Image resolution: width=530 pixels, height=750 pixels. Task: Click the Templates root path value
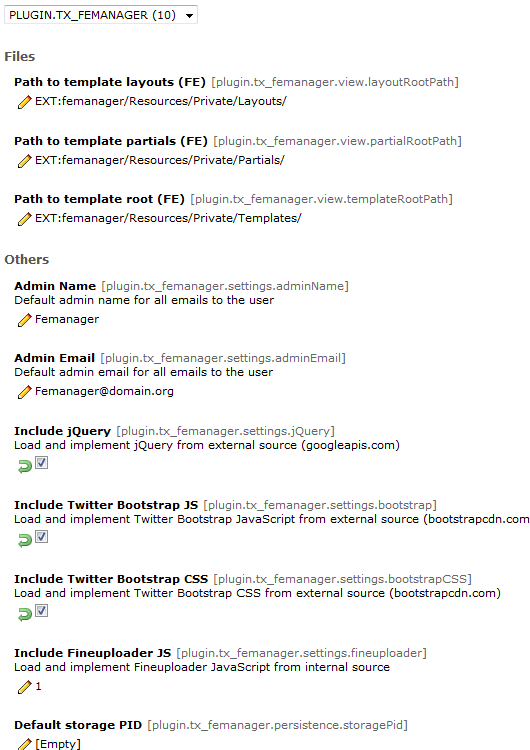tap(168, 218)
